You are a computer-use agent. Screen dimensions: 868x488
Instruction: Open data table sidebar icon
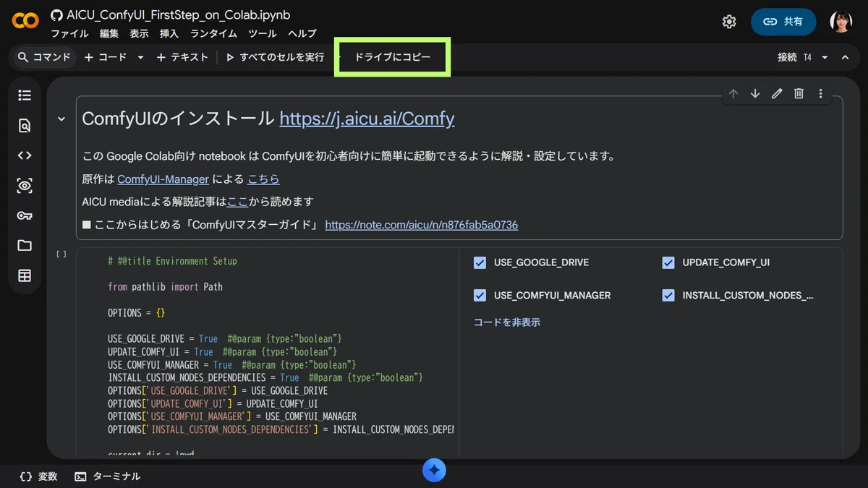click(x=25, y=275)
